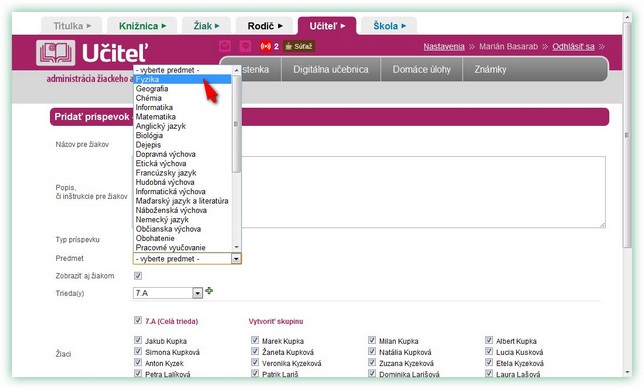Uncheck student Simona Kupková
The height and width of the screenshot is (389, 644).
[138, 351]
